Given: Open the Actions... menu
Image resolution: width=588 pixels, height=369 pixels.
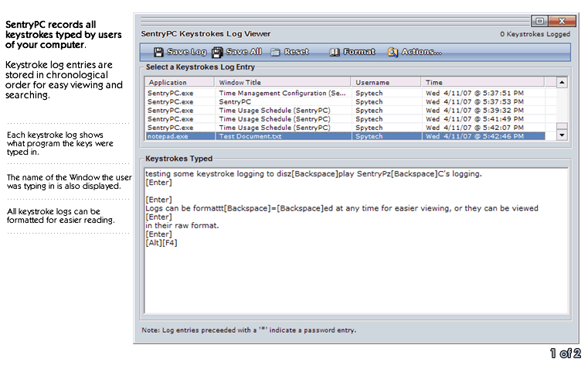Looking at the screenshot, I should pyautogui.click(x=422, y=51).
